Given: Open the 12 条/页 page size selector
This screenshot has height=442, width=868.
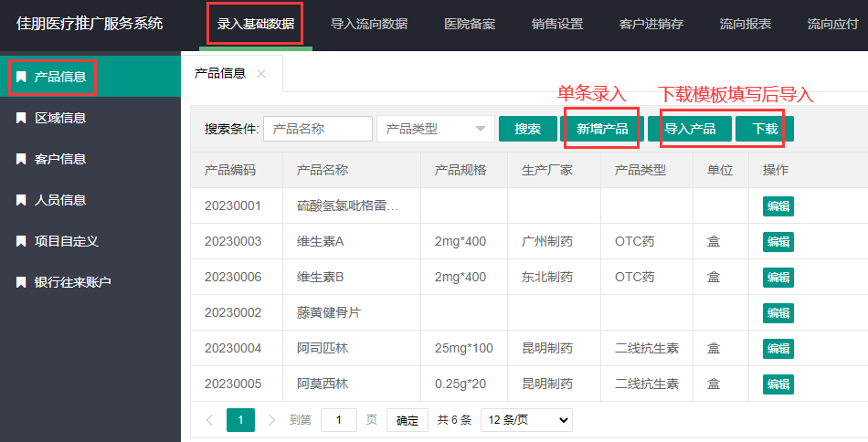Looking at the screenshot, I should coord(525,420).
